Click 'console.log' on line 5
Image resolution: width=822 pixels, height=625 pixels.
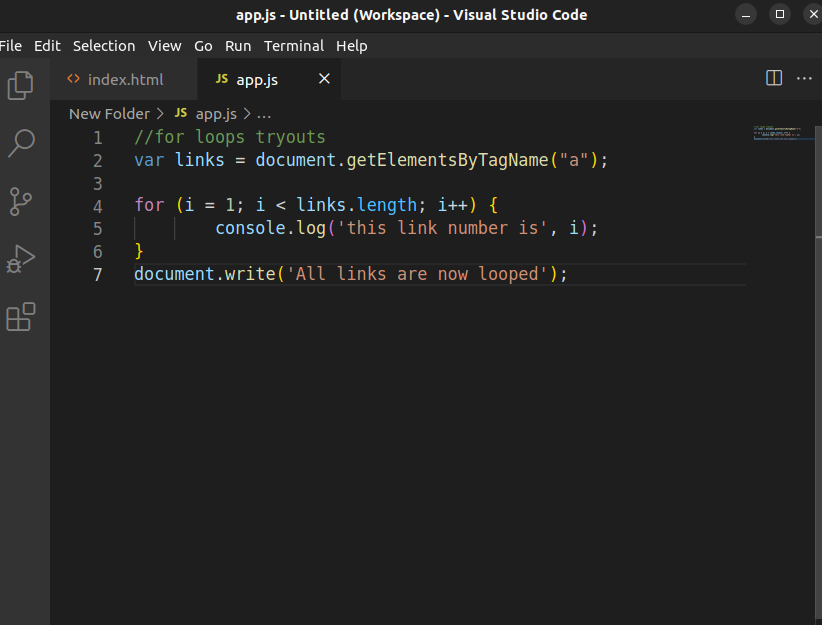coord(271,228)
